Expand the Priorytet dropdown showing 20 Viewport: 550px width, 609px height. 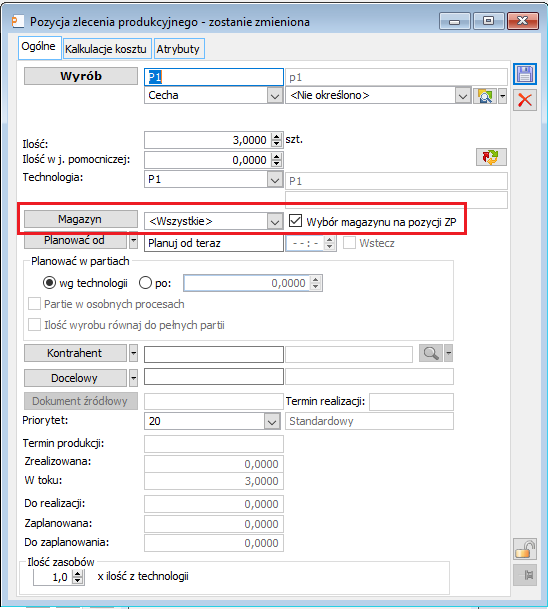[272, 421]
